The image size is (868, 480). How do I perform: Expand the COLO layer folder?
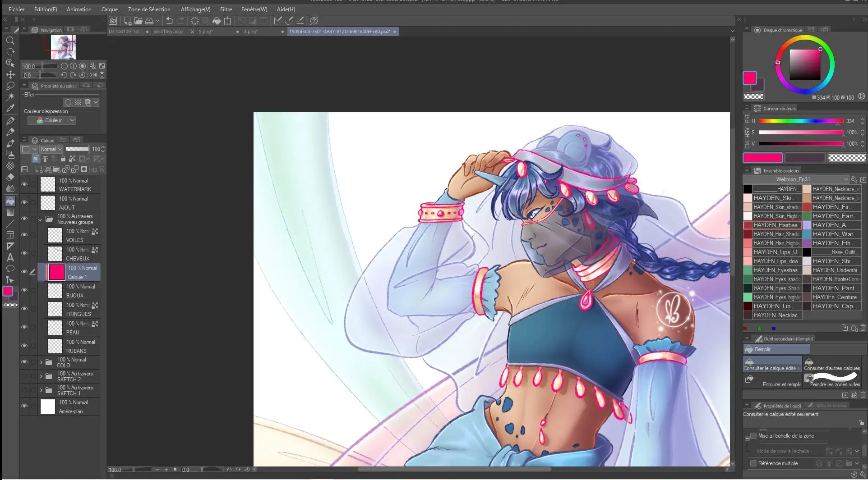tap(41, 362)
